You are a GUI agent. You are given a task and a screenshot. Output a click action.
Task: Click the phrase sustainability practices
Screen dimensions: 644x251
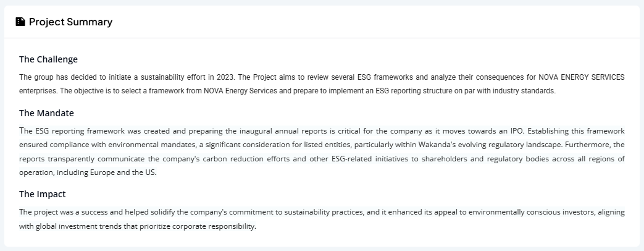[324, 212]
